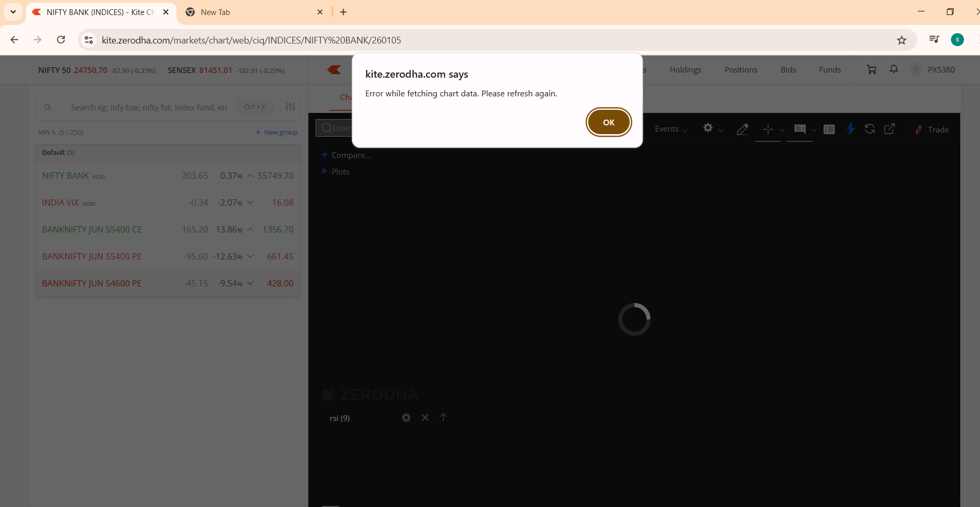980x507 pixels.
Task: Close the NIFTY BANK Kite tab
Action: (x=166, y=12)
